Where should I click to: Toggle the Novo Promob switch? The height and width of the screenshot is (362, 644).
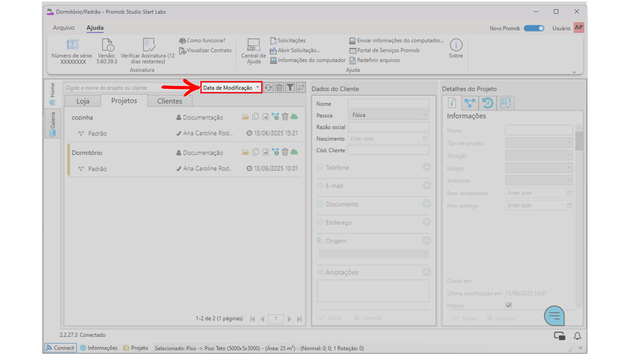(534, 28)
